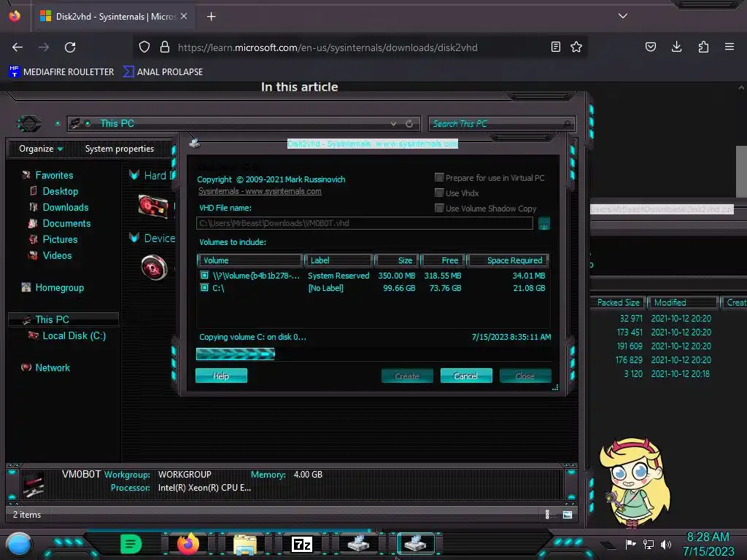747x560 pixels.
Task: Sort by the Volume column header
Action: [250, 260]
